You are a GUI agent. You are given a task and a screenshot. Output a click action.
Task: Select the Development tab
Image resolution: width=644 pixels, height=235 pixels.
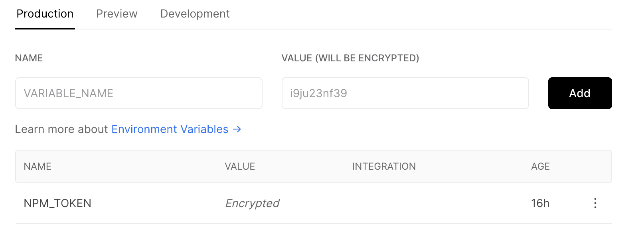(195, 14)
